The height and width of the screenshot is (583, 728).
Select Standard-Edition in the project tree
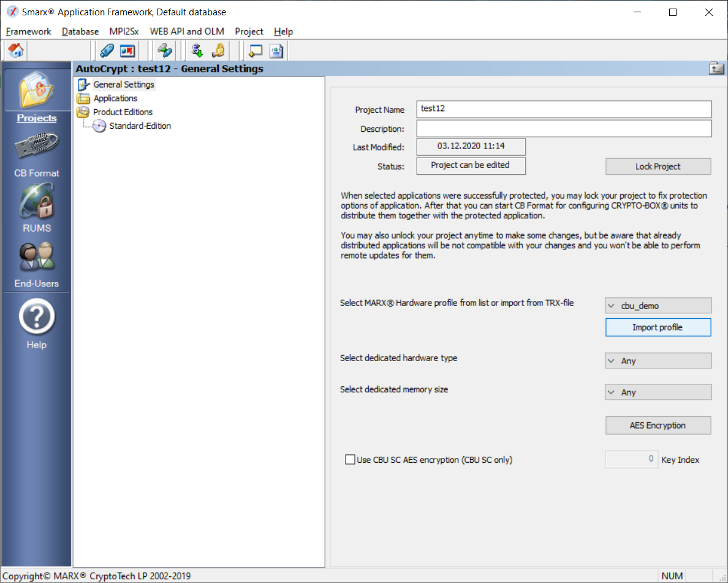coord(140,126)
